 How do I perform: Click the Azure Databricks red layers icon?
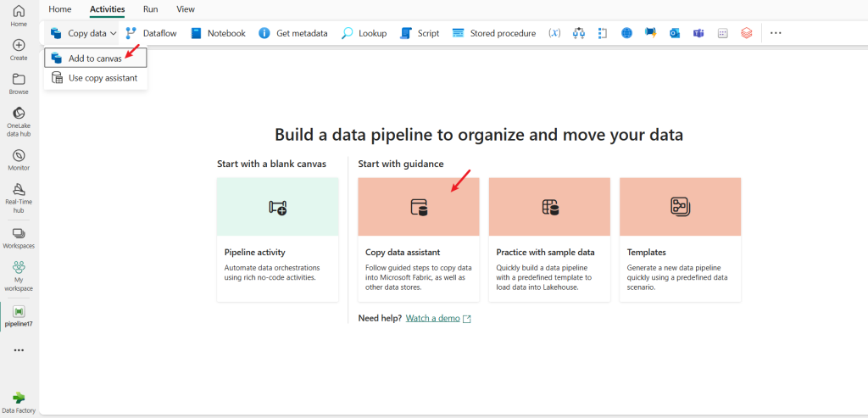(x=746, y=33)
